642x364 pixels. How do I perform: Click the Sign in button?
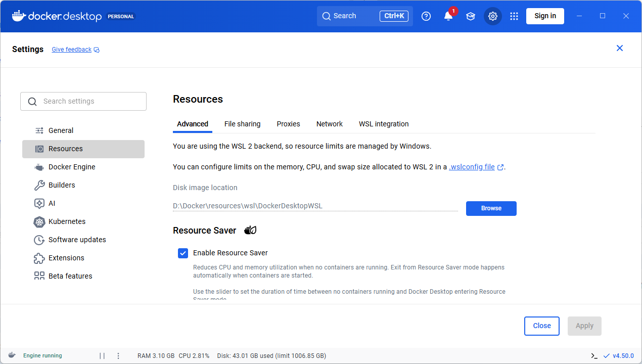click(x=545, y=16)
